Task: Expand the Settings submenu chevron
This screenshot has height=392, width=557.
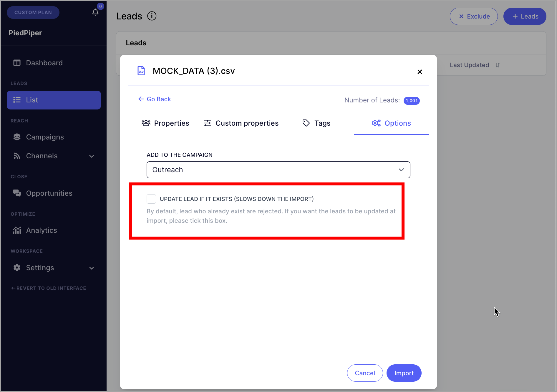Action: tap(92, 268)
